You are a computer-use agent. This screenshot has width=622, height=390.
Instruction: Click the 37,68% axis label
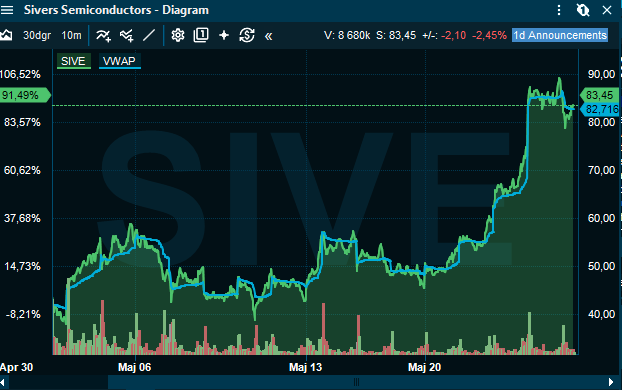(x=22, y=218)
